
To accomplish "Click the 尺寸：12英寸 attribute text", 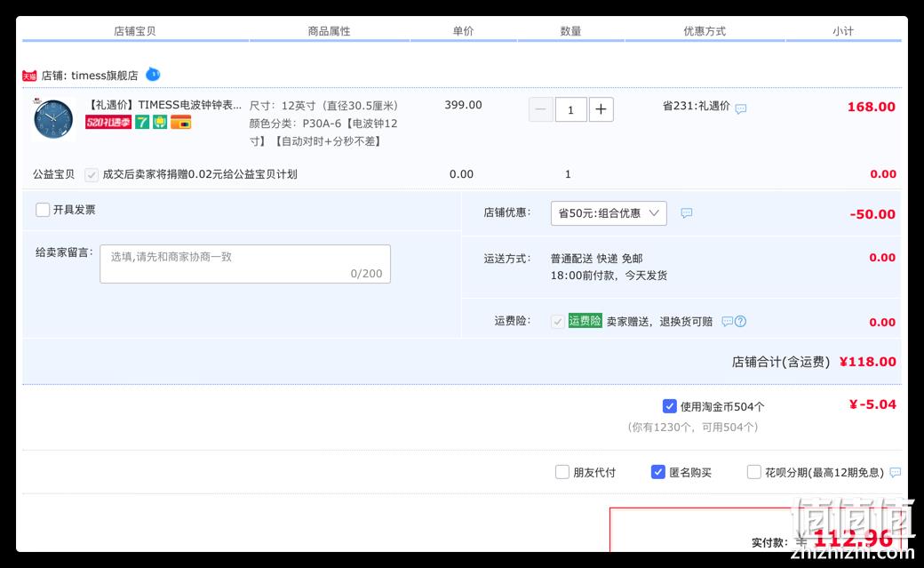I will [323, 106].
